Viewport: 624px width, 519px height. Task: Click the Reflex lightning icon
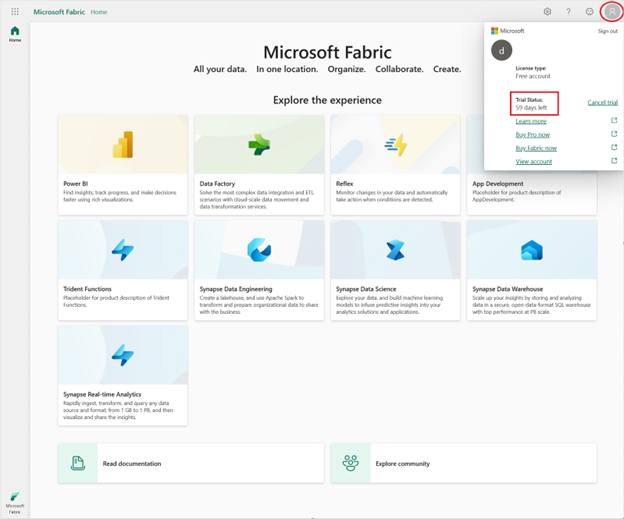coord(396,144)
